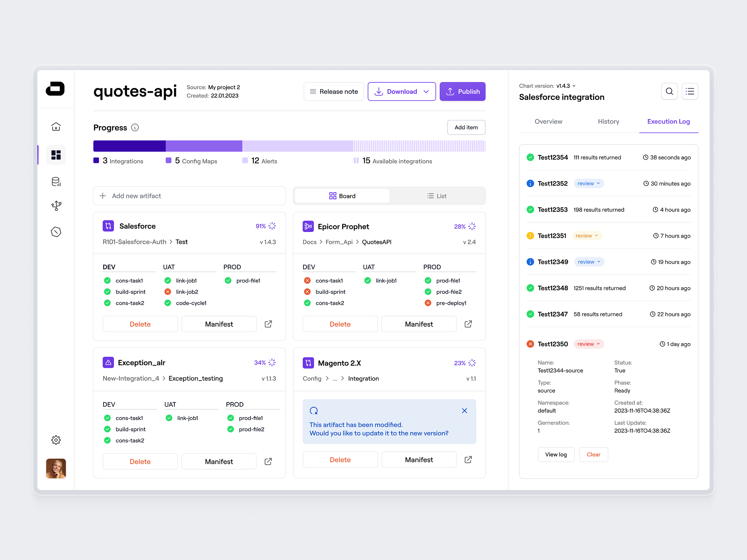Click the Exception_alr warning icon
The height and width of the screenshot is (560, 747).
(x=108, y=362)
